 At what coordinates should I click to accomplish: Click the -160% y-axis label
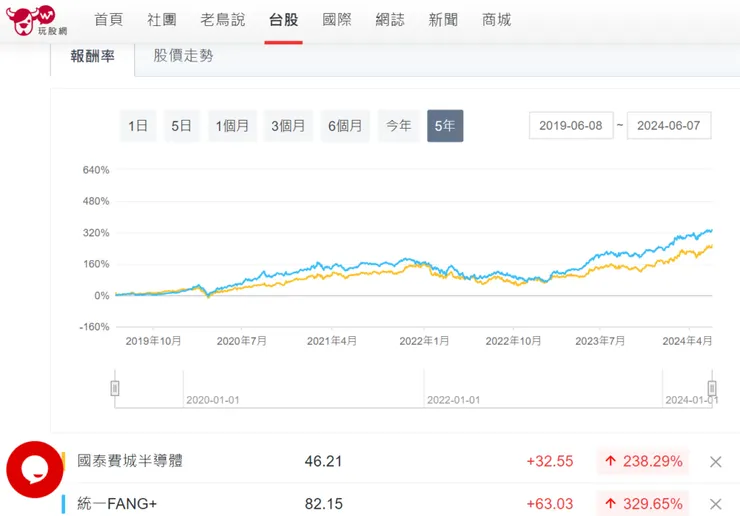(94, 327)
